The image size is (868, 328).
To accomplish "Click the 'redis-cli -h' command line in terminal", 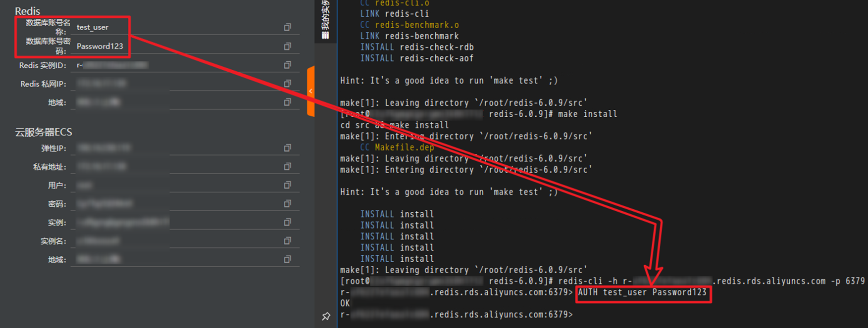I will click(x=603, y=281).
